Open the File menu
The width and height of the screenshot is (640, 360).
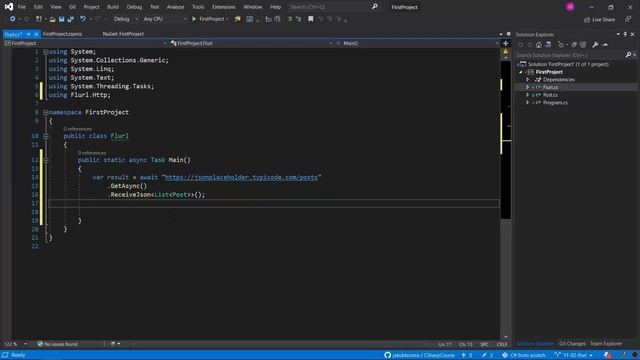pos(22,7)
